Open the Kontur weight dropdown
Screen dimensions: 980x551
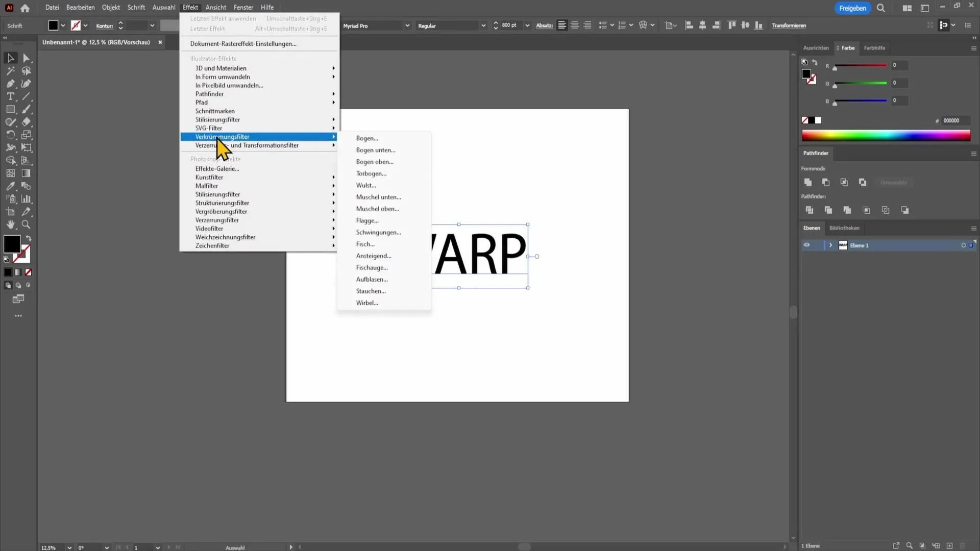pyautogui.click(x=152, y=26)
